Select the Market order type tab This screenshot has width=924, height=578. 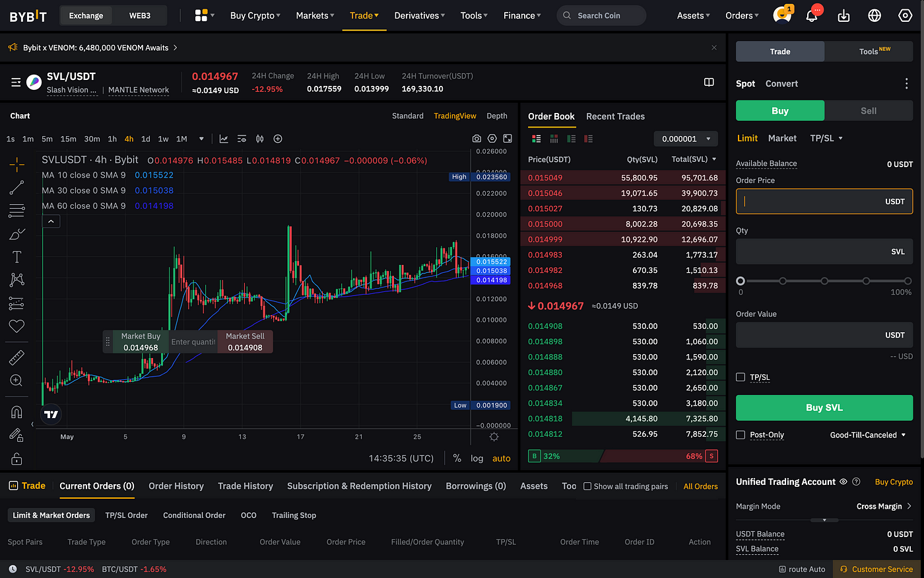(x=782, y=138)
